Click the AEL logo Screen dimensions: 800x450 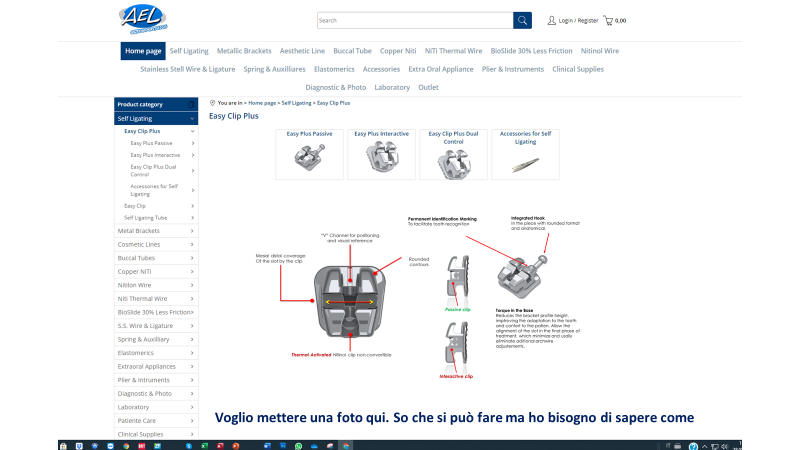143,19
